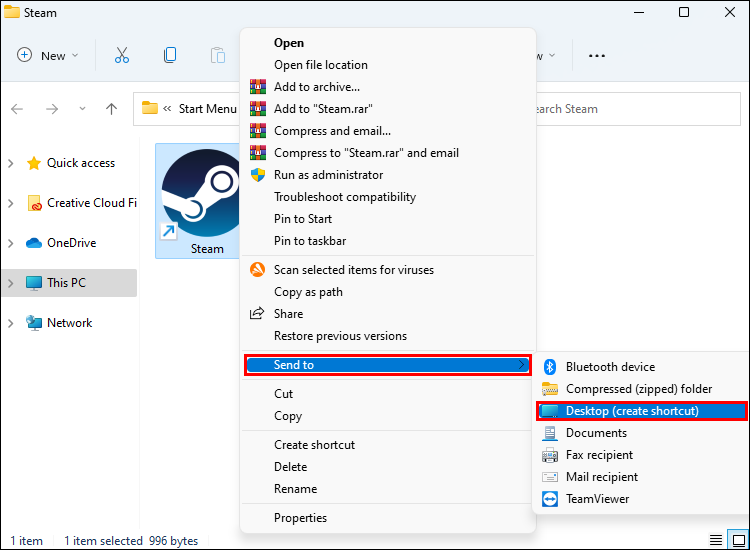Expand the OneDrive chevron

(11, 243)
